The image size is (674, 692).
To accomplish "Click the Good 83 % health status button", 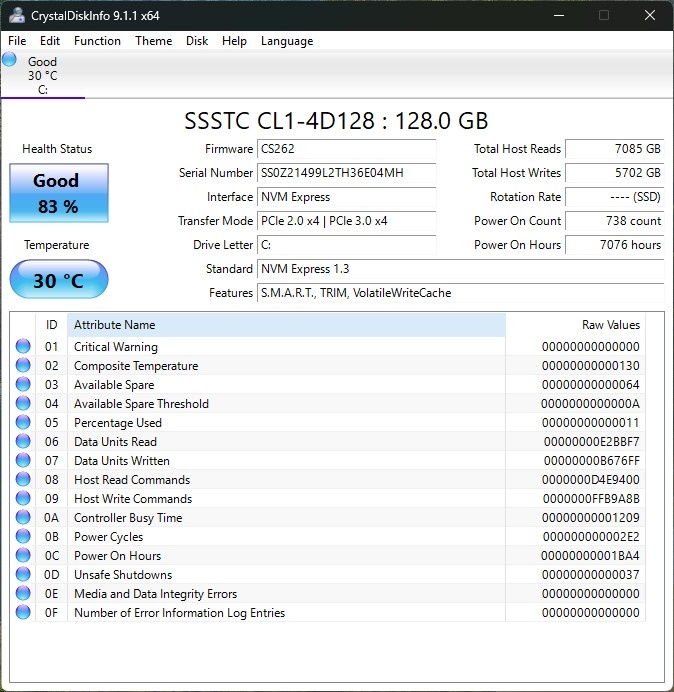I will (x=59, y=193).
